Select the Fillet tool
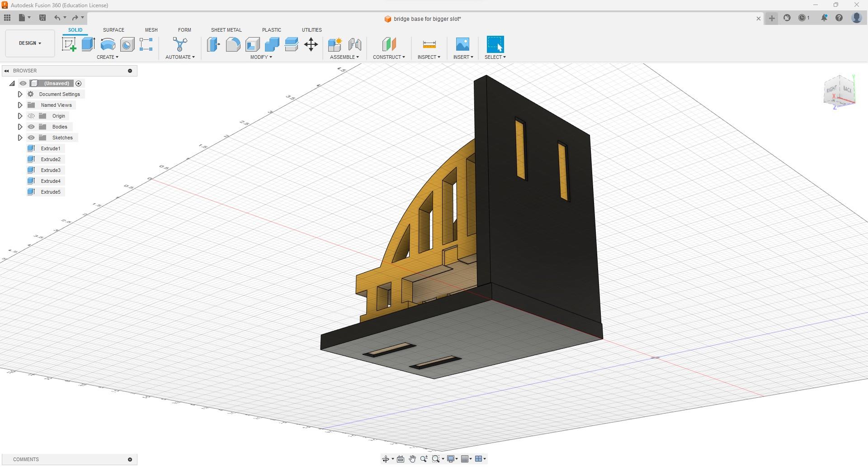The image size is (868, 467). click(x=233, y=44)
